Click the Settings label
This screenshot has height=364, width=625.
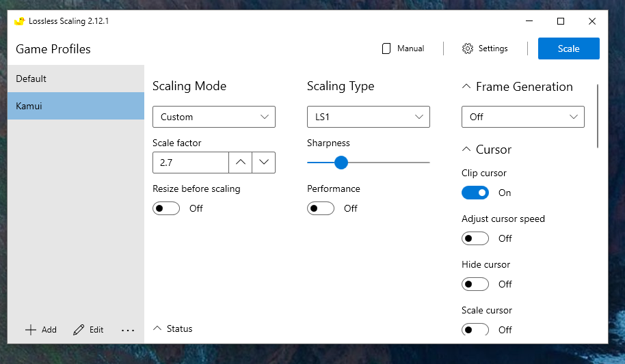pos(493,48)
